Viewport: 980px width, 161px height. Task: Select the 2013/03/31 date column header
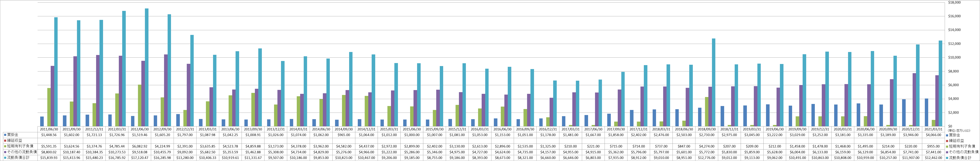pyautogui.click(x=208, y=129)
